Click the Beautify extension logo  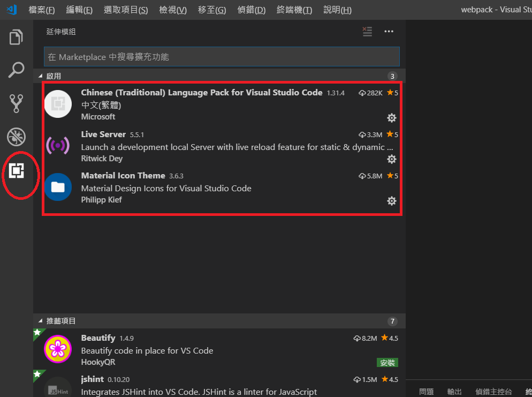point(57,349)
